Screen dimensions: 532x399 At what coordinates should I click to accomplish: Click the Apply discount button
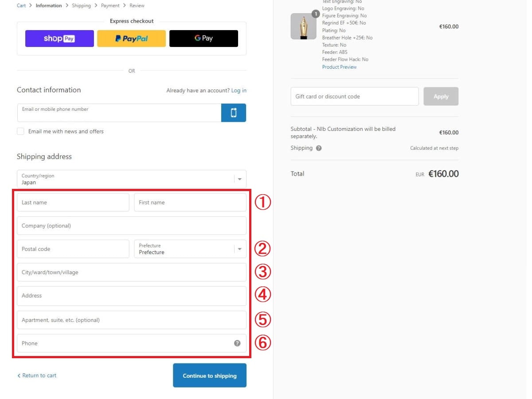click(x=441, y=96)
